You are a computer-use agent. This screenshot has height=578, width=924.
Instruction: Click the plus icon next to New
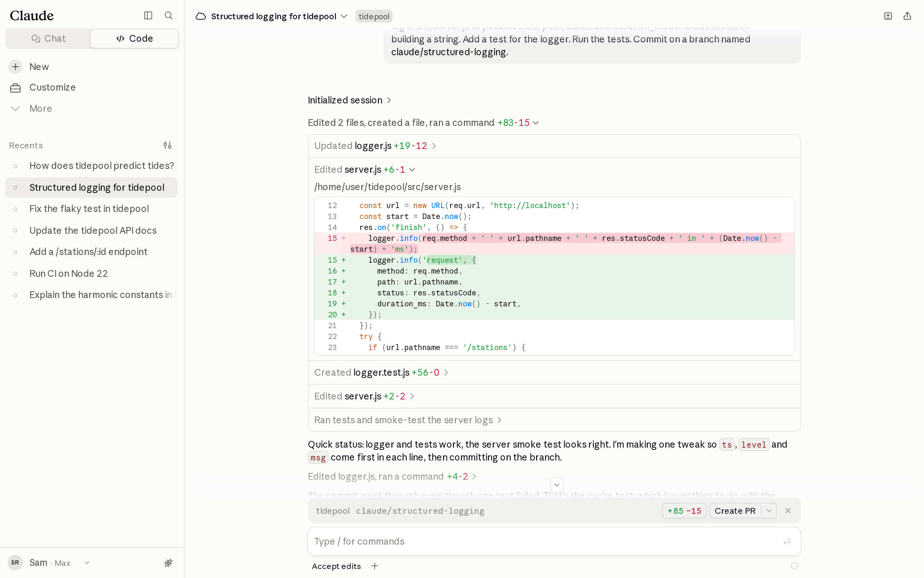tap(15, 67)
